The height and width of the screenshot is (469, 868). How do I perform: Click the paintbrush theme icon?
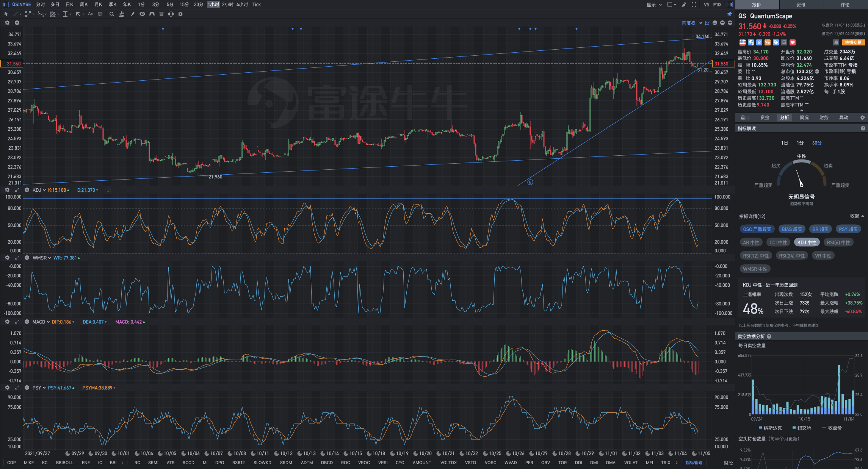pos(684,5)
